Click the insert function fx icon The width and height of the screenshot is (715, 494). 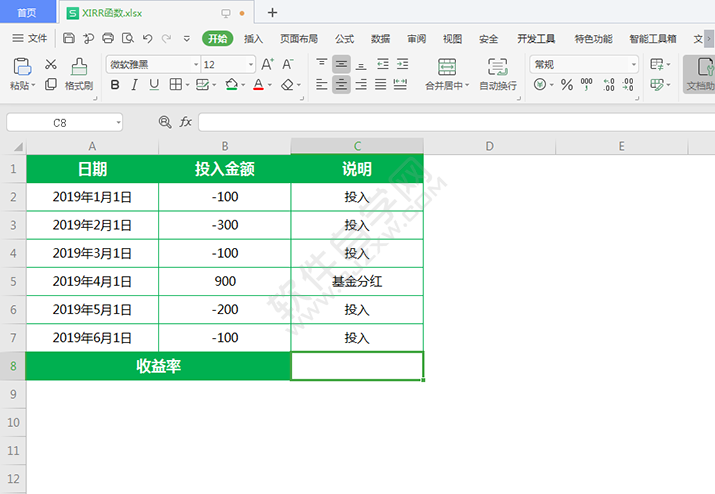pyautogui.click(x=186, y=122)
